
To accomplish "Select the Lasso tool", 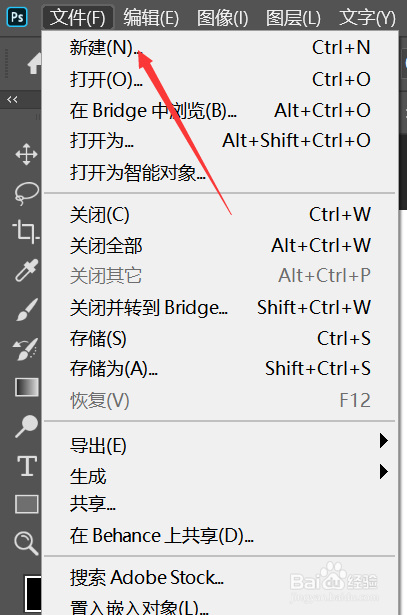I will click(26, 193).
